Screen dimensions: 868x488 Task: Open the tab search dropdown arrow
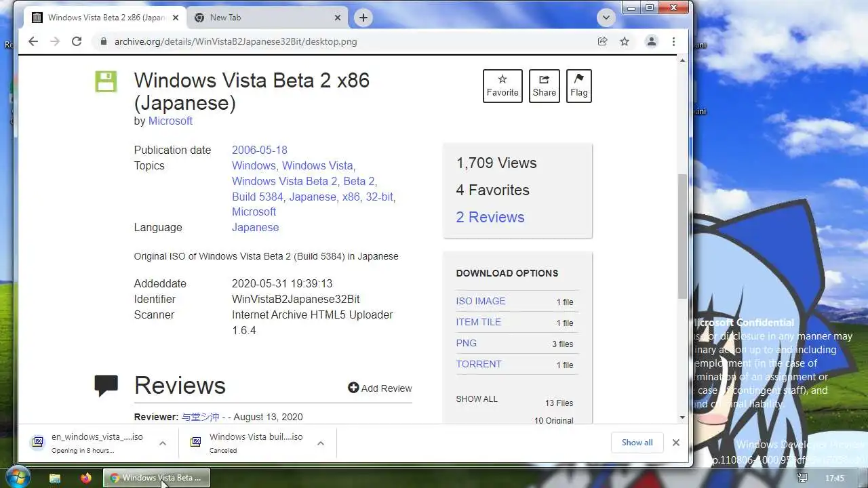tap(606, 18)
